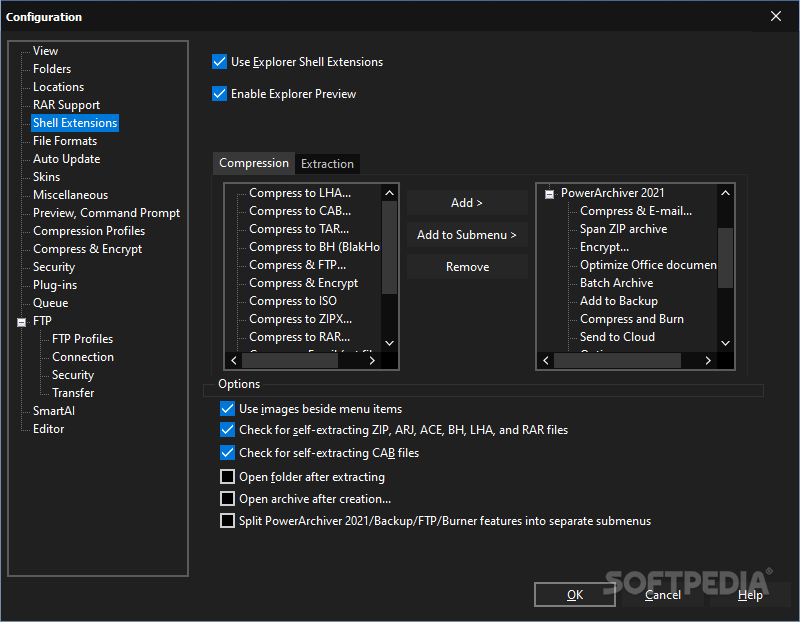Image resolution: width=800 pixels, height=622 pixels.
Task: Click the Remove button
Action: click(x=467, y=267)
